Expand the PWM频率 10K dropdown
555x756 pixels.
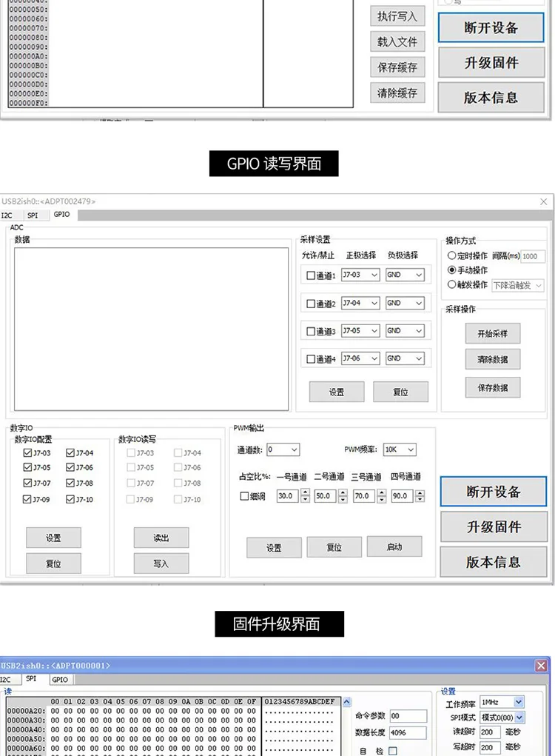[410, 449]
